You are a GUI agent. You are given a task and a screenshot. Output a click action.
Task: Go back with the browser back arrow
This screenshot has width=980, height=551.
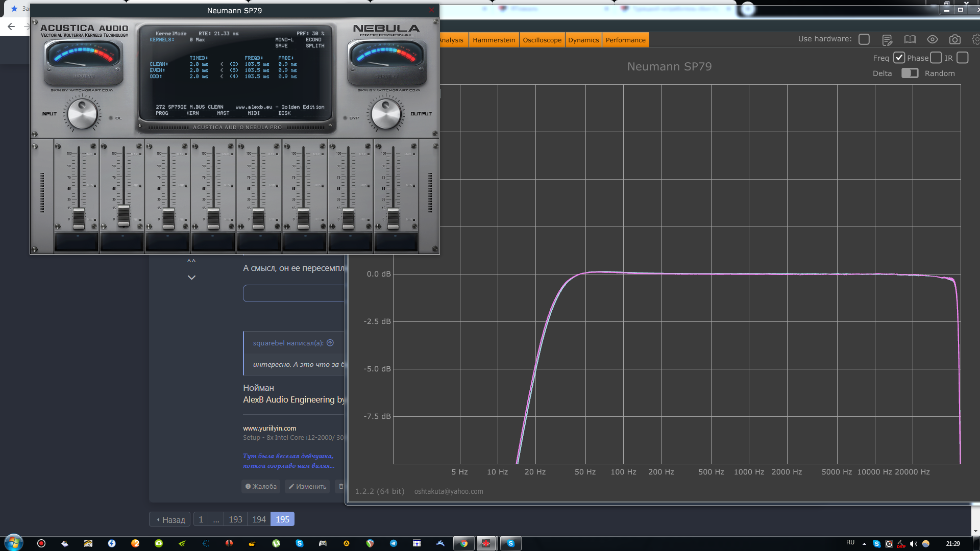[11, 27]
